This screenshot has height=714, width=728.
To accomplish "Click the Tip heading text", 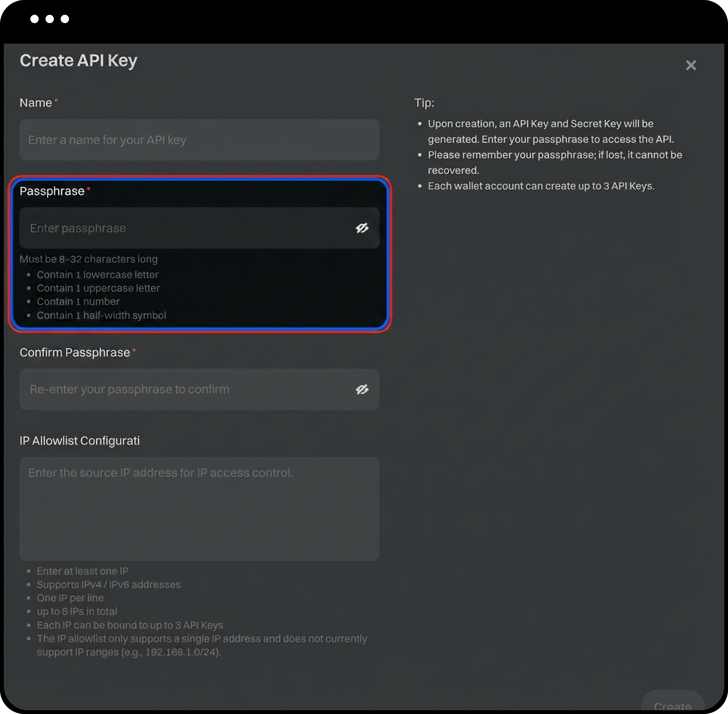I will [424, 103].
